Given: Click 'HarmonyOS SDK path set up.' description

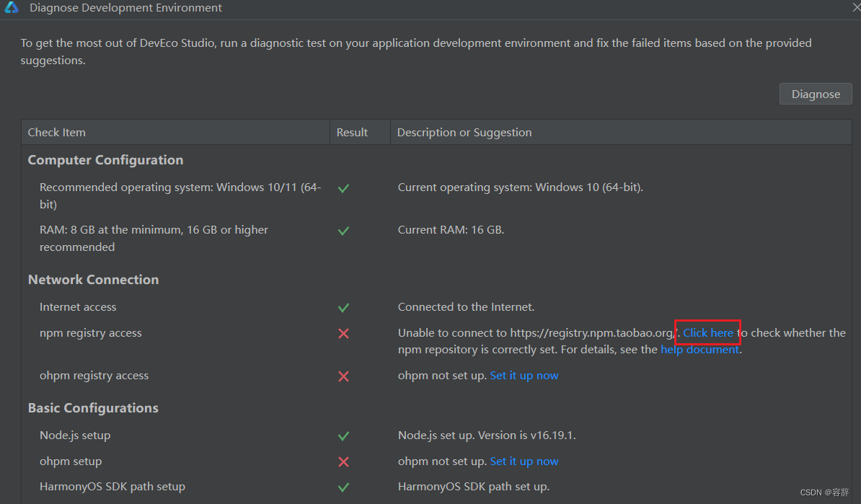Looking at the screenshot, I should pos(474,487).
